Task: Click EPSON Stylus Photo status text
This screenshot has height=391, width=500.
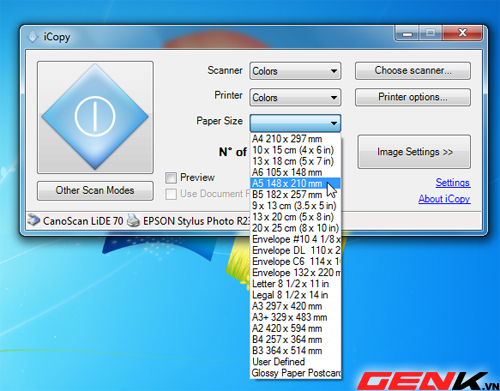Action: (x=196, y=221)
